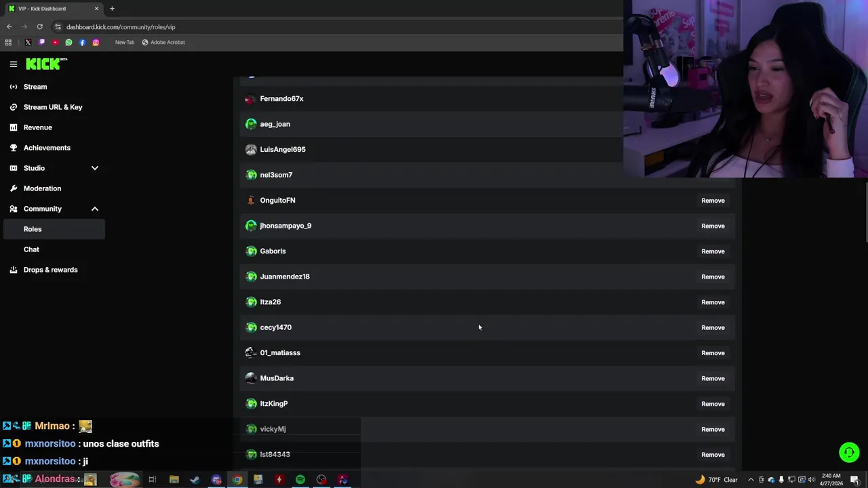The image size is (868, 488).
Task: Remove ItzKingP from VIP
Action: 713,404
